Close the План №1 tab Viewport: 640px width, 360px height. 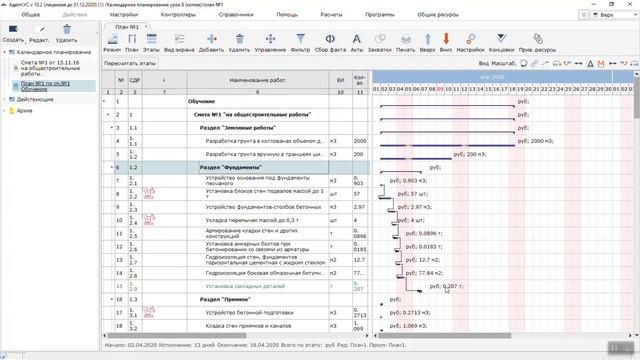coord(146,26)
